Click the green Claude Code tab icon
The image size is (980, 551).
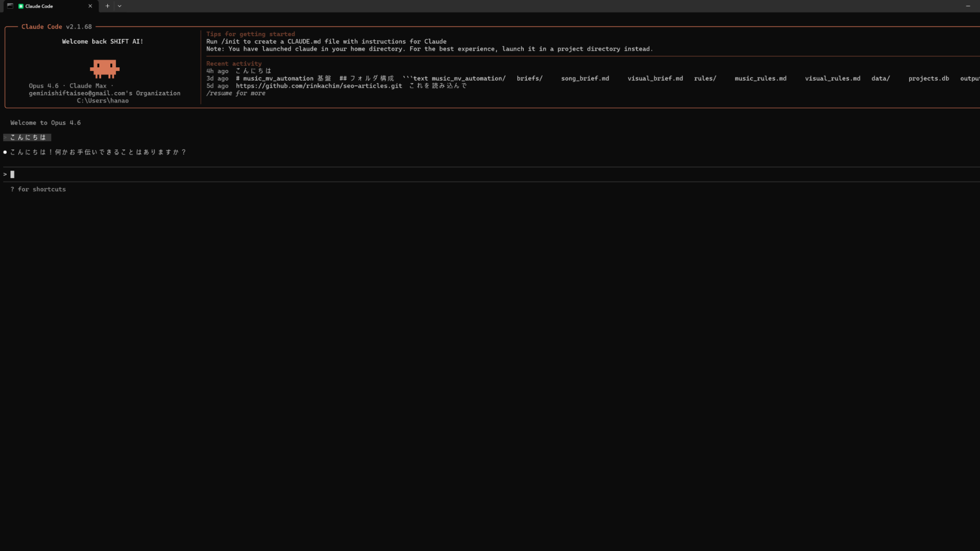click(21, 6)
